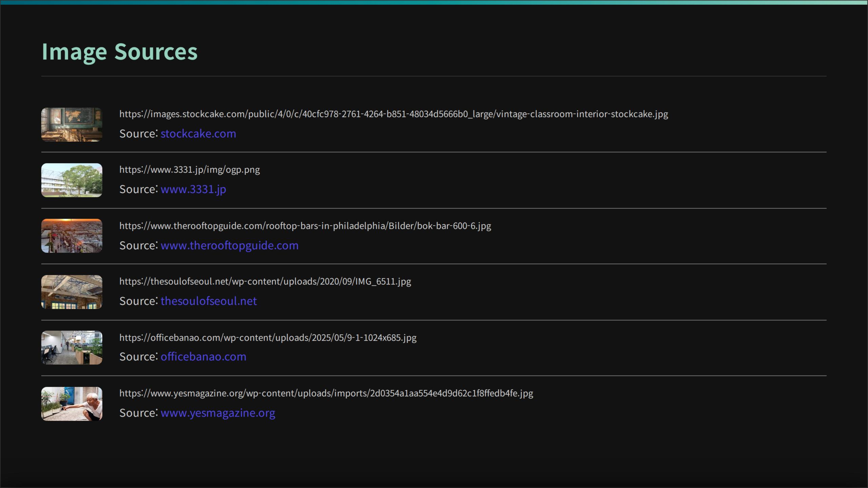The width and height of the screenshot is (868, 488).
Task: Select the 3331 building with tree thumbnail
Action: [71, 180]
